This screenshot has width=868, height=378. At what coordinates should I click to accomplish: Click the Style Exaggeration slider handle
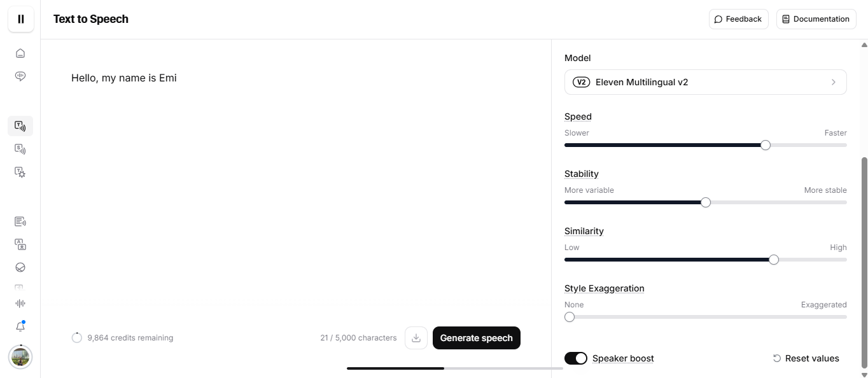pyautogui.click(x=570, y=317)
